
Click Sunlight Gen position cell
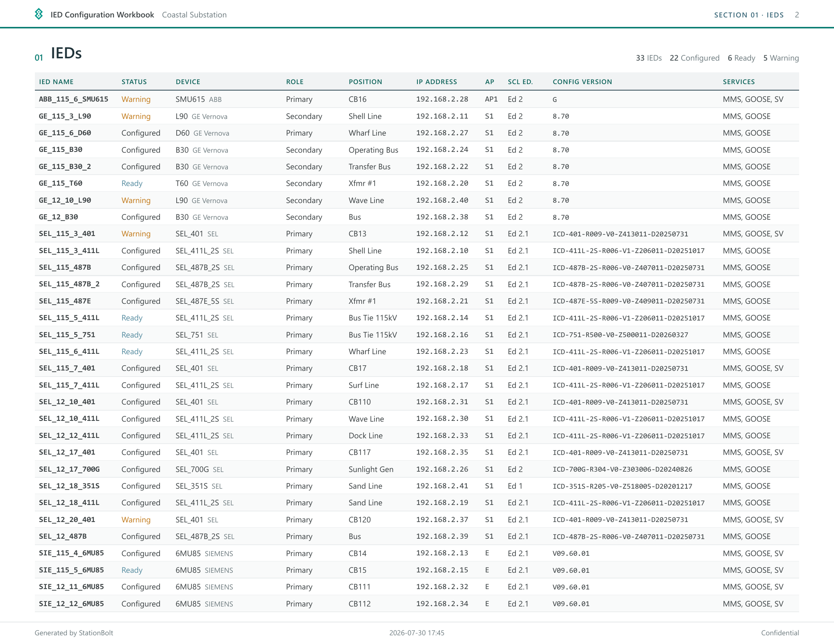click(x=370, y=469)
